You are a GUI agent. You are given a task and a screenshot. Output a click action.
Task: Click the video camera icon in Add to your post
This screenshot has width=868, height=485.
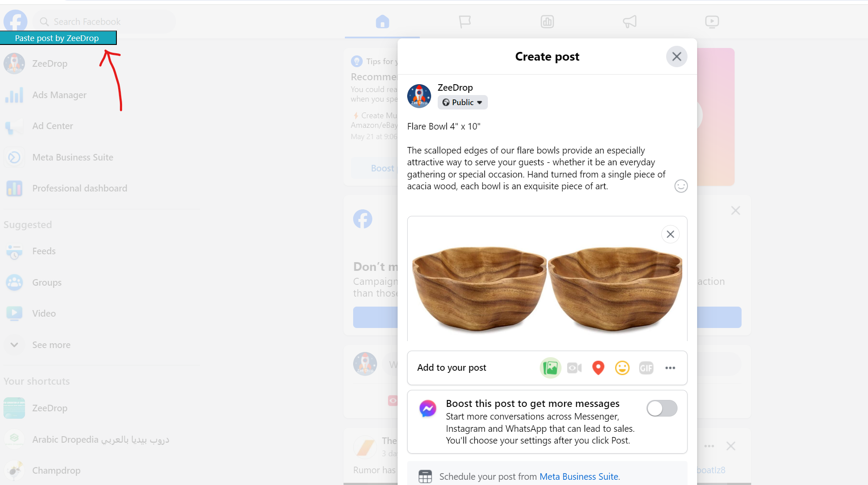point(574,368)
